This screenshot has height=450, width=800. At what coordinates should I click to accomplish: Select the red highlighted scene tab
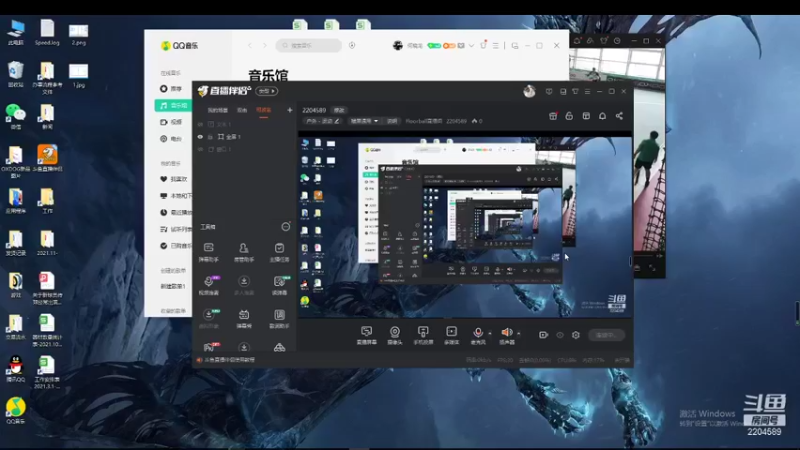click(263, 110)
